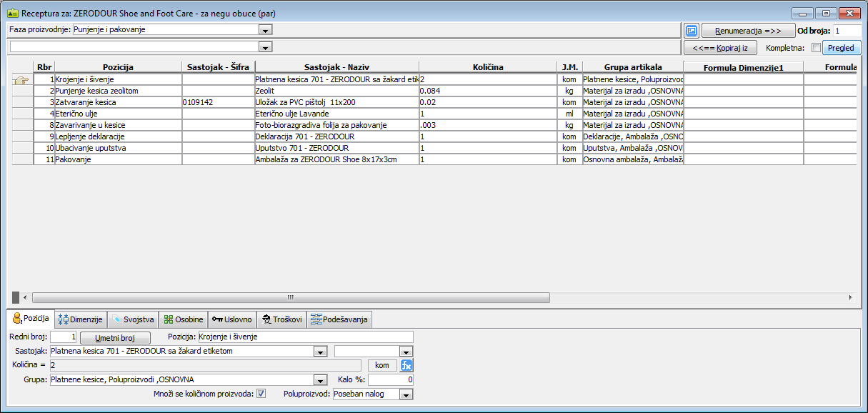Click the horizontal scrollbar thumb of the grid
The image size is (868, 413).
point(291,297)
